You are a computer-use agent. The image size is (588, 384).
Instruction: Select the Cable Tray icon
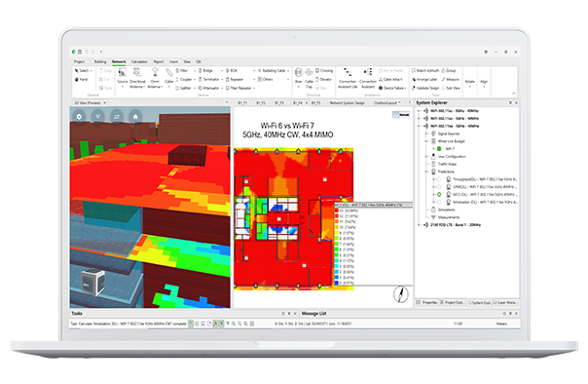[309, 77]
